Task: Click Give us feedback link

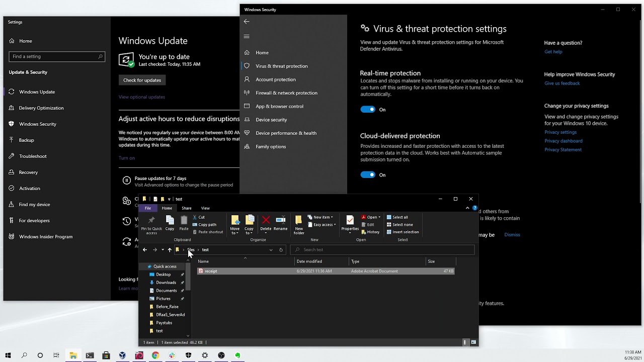Action: tap(562, 83)
